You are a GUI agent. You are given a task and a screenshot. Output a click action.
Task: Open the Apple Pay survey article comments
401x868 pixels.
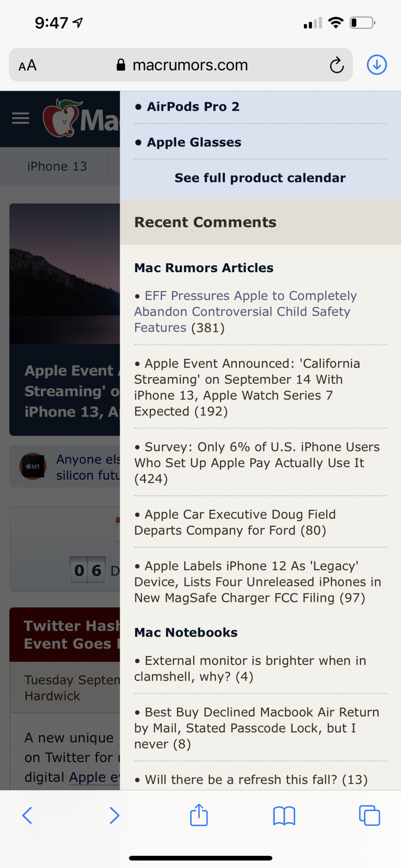(x=257, y=463)
